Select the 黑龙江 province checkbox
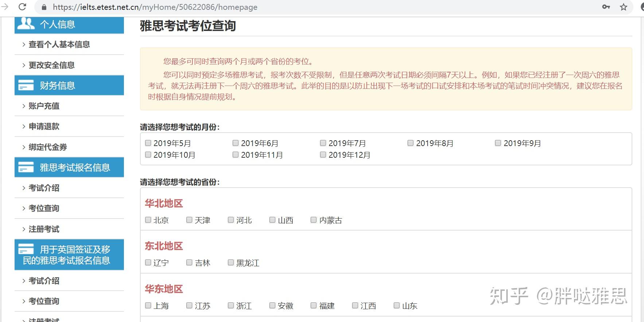 tap(231, 262)
